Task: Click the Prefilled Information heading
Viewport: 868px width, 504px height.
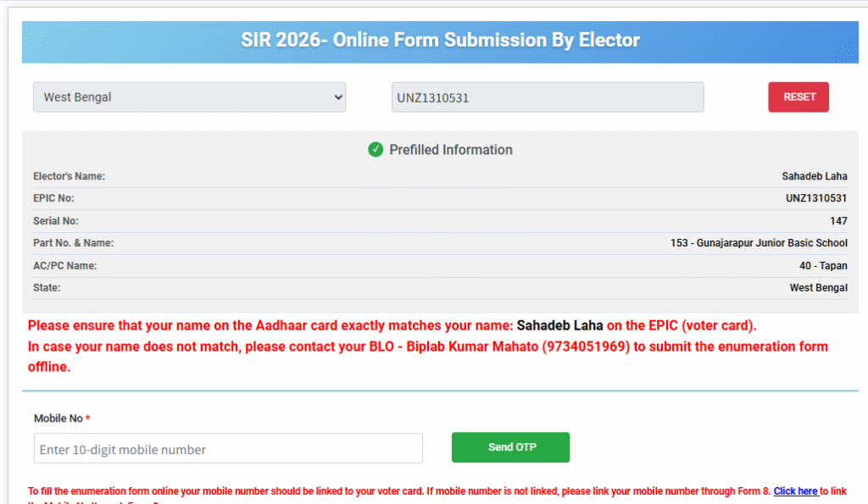Action: tap(450, 150)
